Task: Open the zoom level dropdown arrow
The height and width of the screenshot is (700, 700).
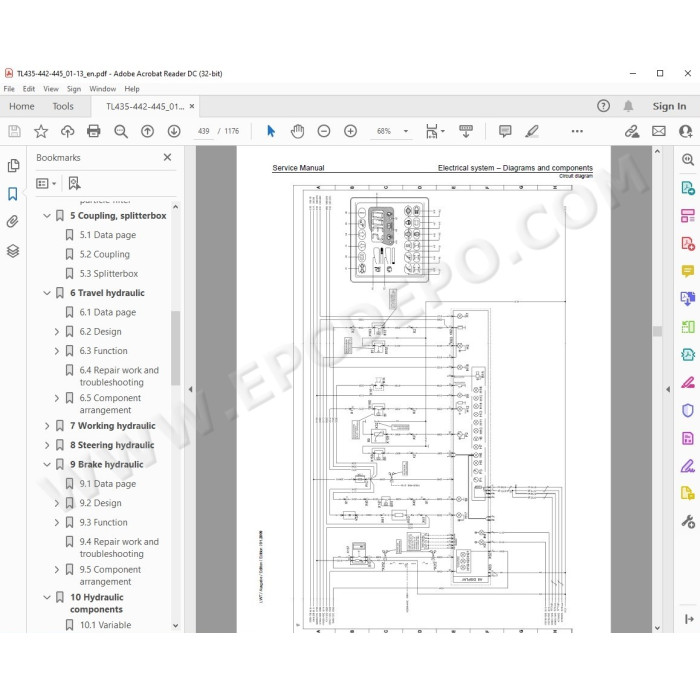Action: point(406,131)
